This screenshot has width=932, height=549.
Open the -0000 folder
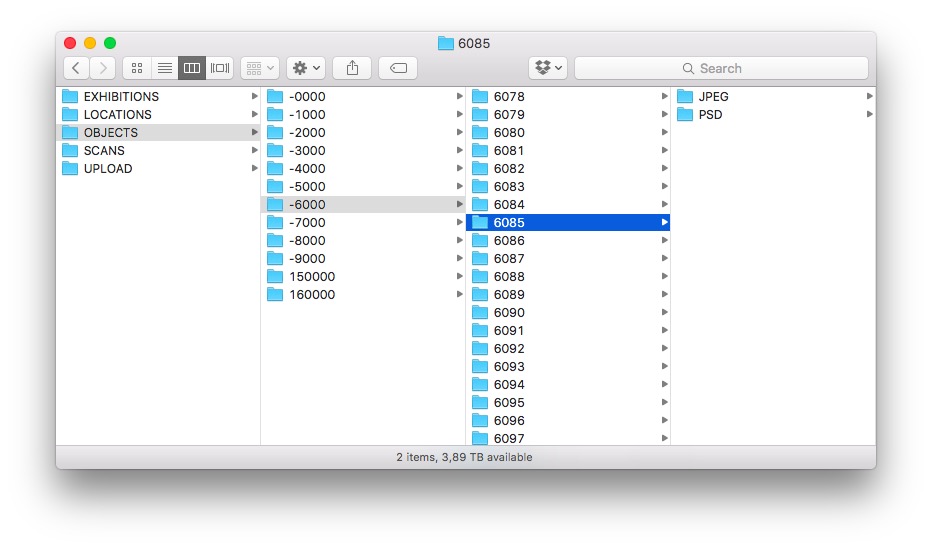364,96
